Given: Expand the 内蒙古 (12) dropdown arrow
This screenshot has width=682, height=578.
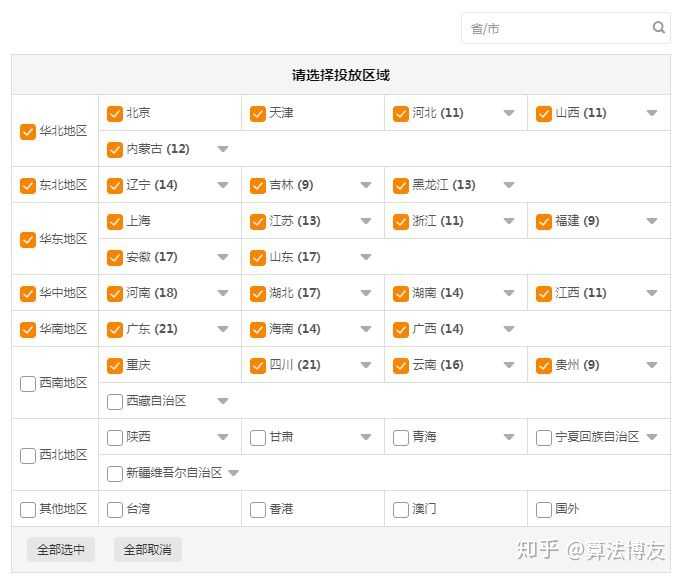Looking at the screenshot, I should point(223,149).
